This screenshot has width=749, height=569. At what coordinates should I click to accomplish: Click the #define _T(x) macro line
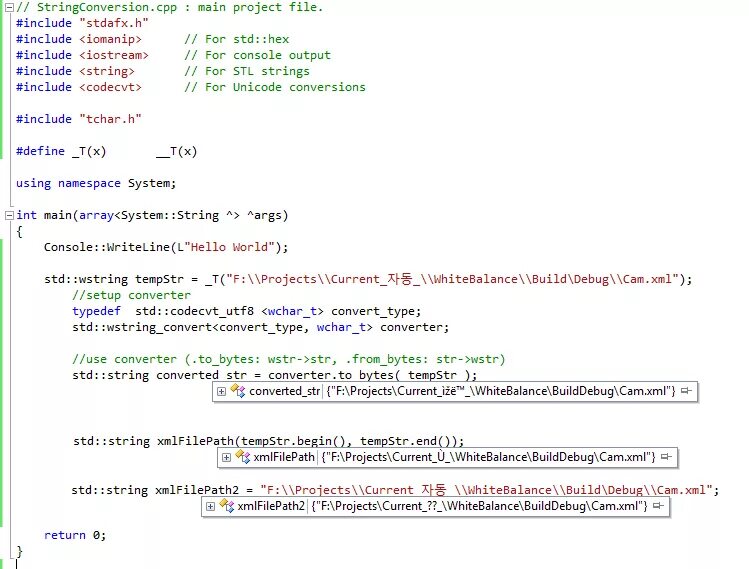pyautogui.click(x=107, y=151)
